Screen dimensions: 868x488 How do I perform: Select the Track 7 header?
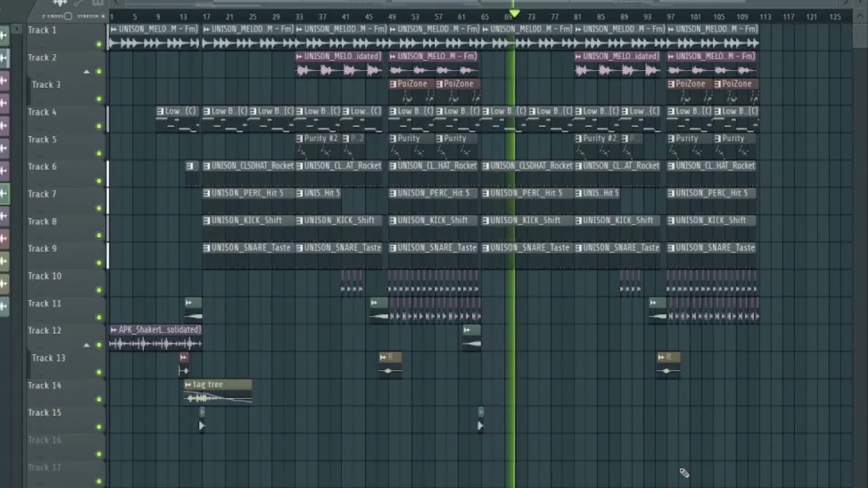(66, 201)
